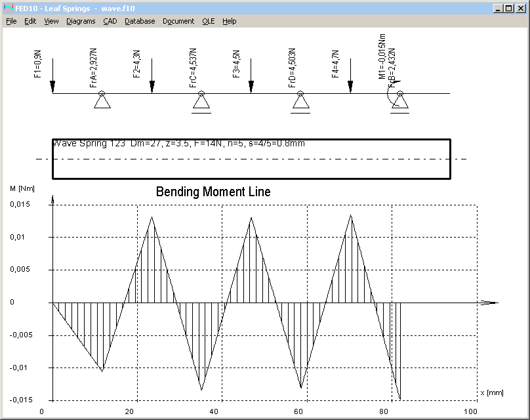Click the FED10 application icon in title bar
This screenshot has height=420, width=530.
pos(7,9)
